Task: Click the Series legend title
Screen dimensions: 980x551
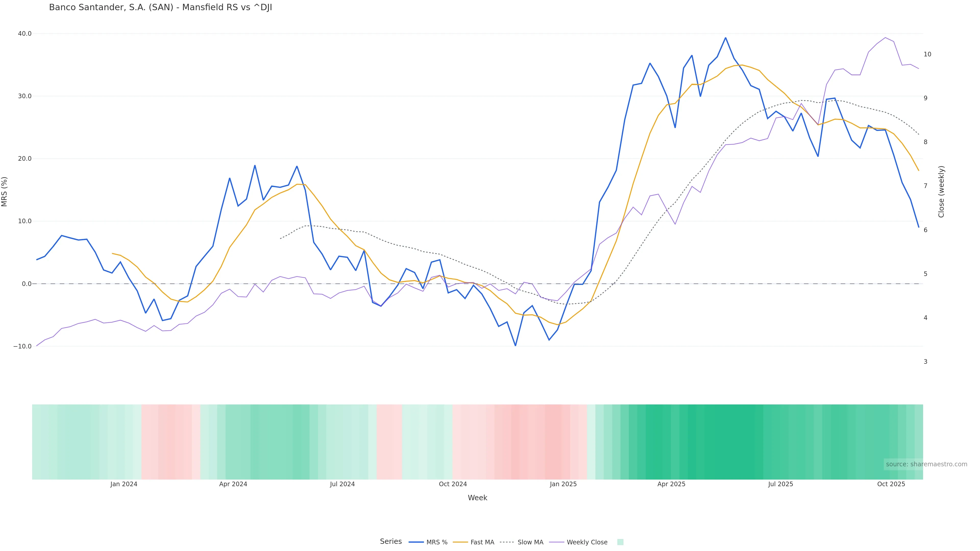Action: (x=391, y=542)
